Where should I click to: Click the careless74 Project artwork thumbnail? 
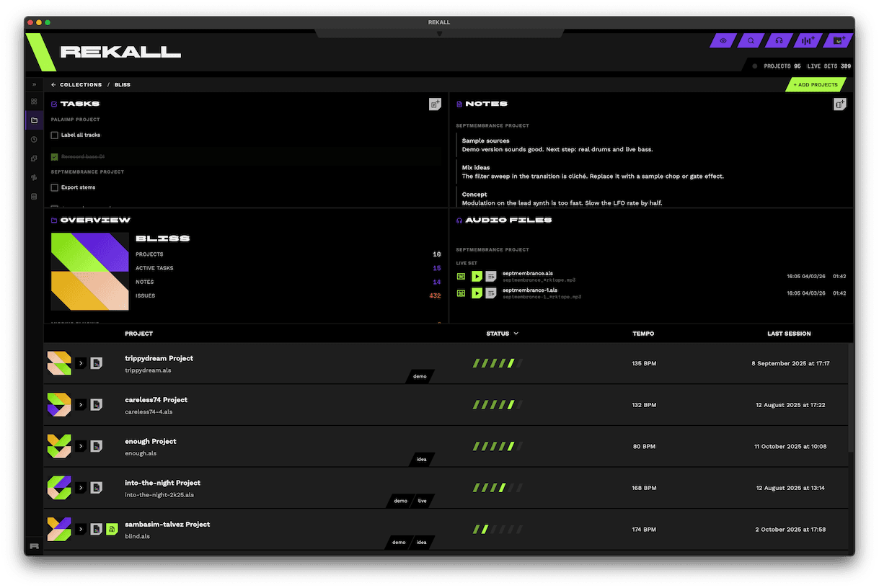[59, 405]
